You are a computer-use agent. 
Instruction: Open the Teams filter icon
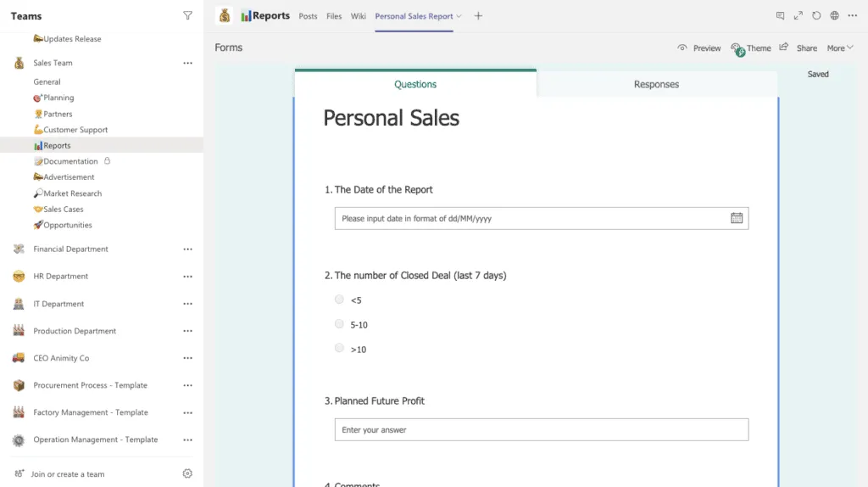pos(187,15)
